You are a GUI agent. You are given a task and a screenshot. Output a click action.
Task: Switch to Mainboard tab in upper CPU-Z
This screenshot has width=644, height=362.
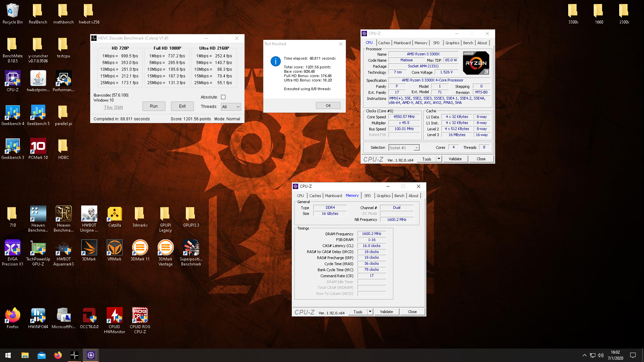click(402, 43)
